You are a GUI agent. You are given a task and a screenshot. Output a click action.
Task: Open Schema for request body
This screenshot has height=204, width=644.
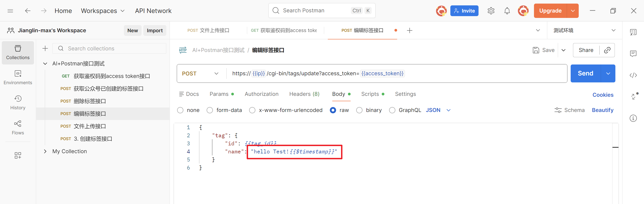pos(569,110)
